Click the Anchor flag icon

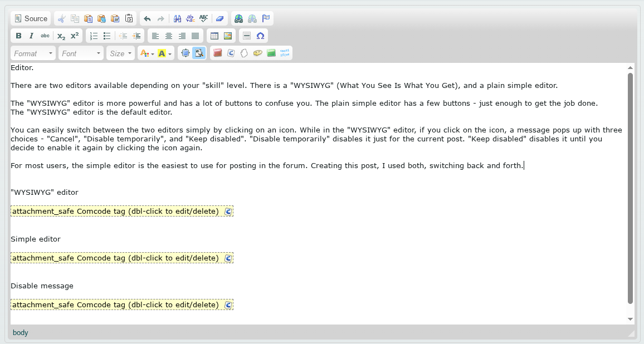tap(266, 19)
